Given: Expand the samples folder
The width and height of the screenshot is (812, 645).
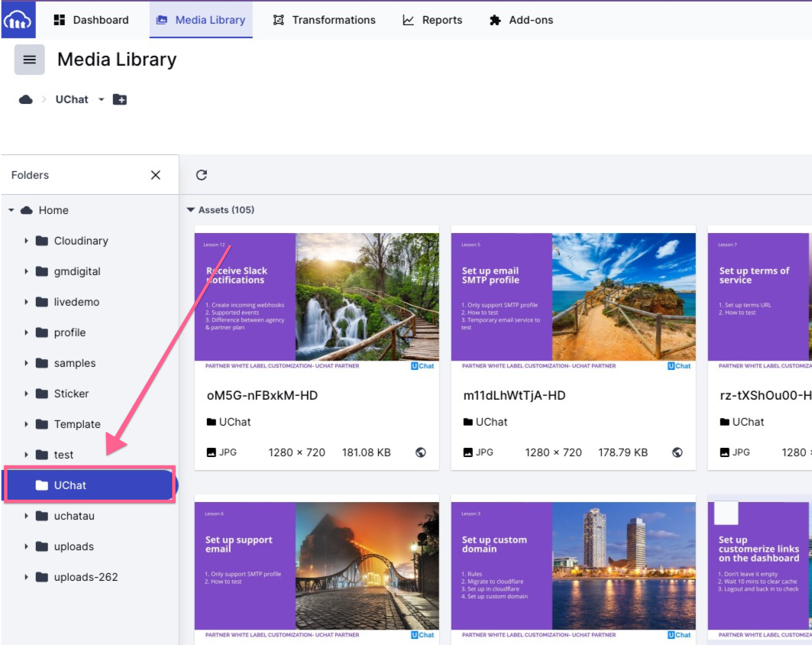Looking at the screenshot, I should pyautogui.click(x=26, y=363).
